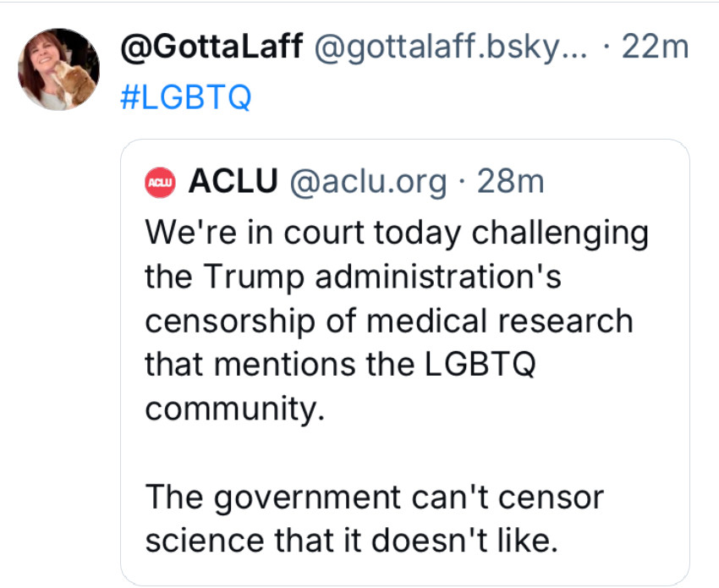Viewport: 719px width, 588px height.
Task: Click the red ACLU logo icon
Action: click(x=160, y=181)
